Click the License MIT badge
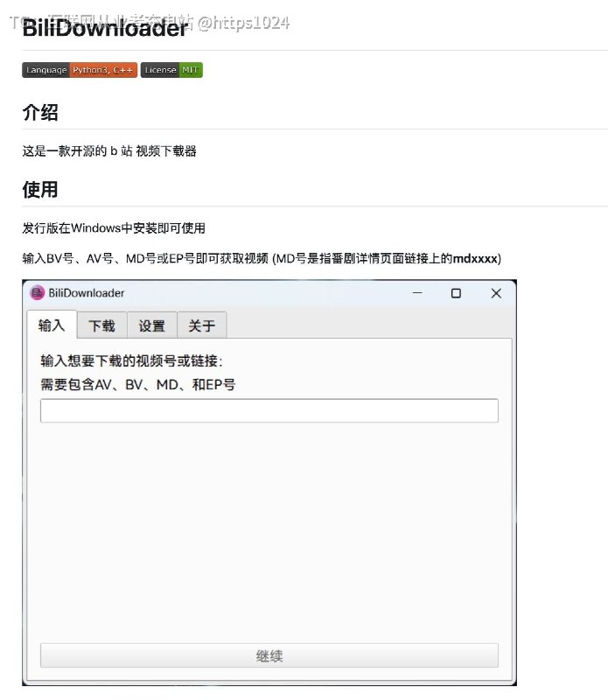 point(171,70)
